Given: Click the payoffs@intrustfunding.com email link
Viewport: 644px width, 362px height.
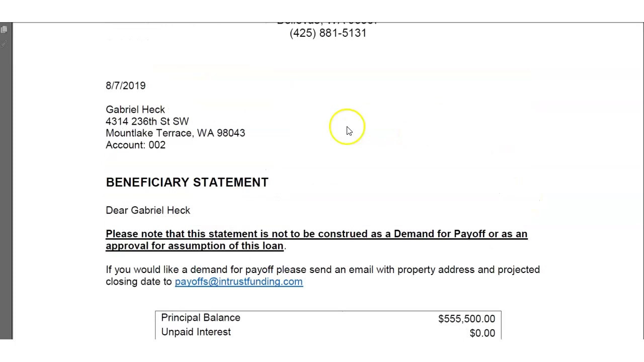Looking at the screenshot, I should click(x=238, y=282).
